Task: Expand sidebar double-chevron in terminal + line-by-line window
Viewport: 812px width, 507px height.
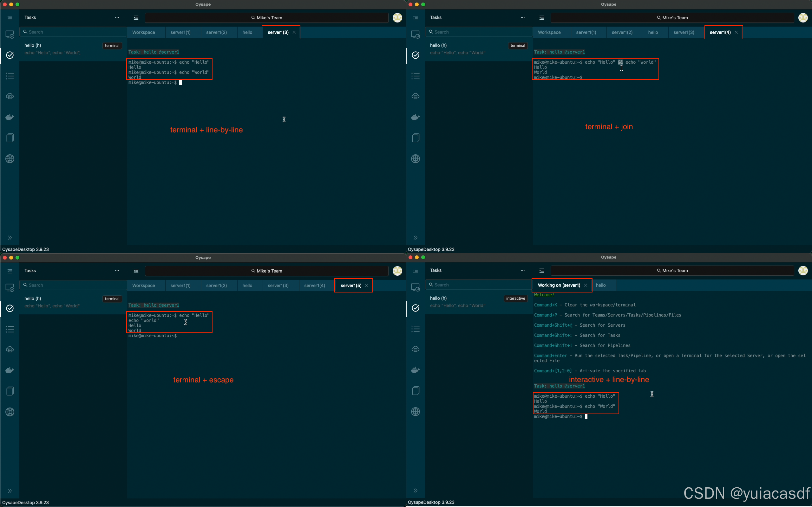Action: coord(10,238)
